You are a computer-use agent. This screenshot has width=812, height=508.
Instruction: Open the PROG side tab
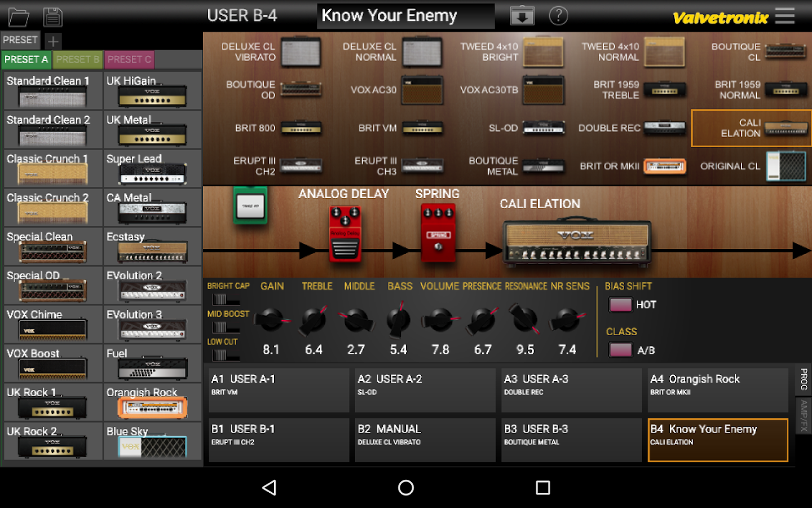803,379
